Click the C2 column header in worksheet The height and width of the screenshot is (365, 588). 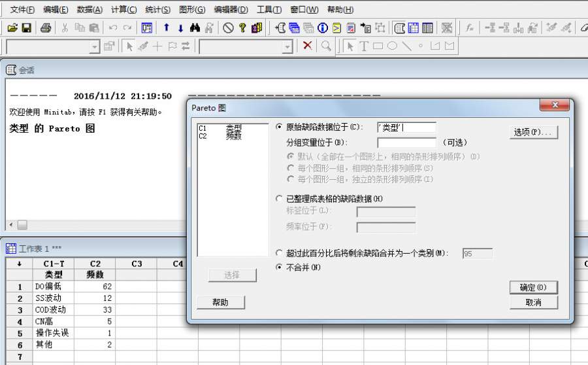(95, 264)
